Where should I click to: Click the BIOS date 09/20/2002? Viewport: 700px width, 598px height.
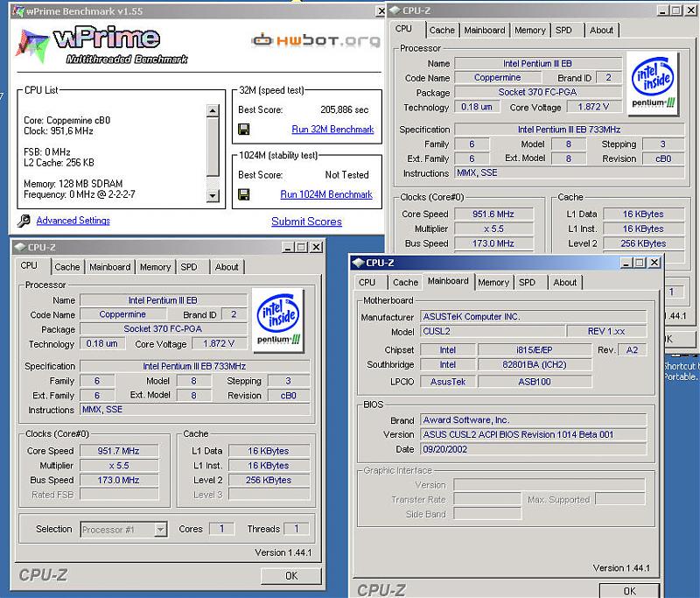click(534, 449)
